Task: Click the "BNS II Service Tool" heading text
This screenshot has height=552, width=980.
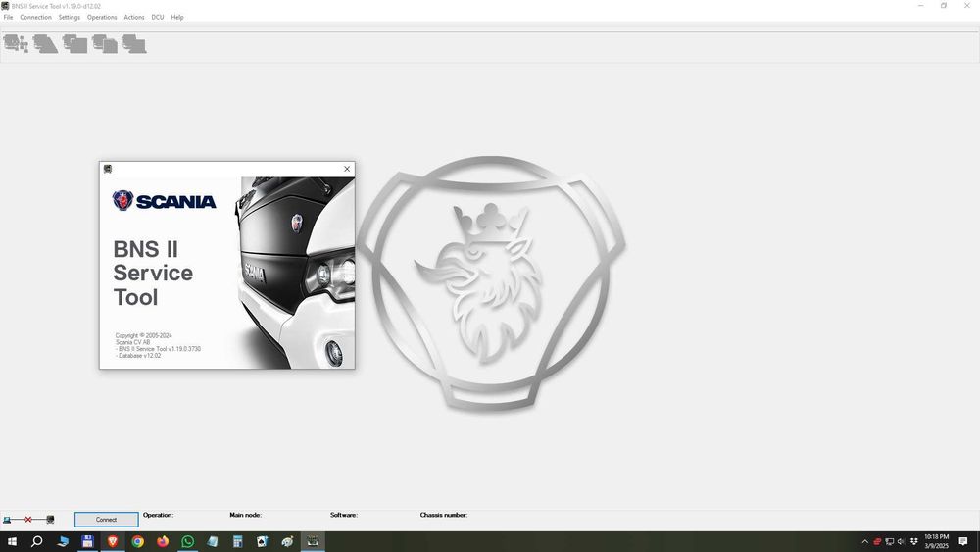Action: tap(153, 274)
